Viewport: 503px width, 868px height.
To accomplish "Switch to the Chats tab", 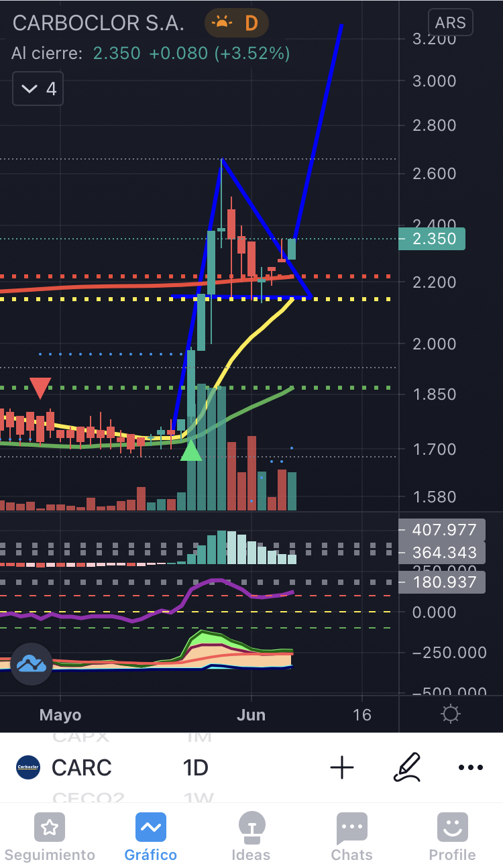I will coord(351,837).
